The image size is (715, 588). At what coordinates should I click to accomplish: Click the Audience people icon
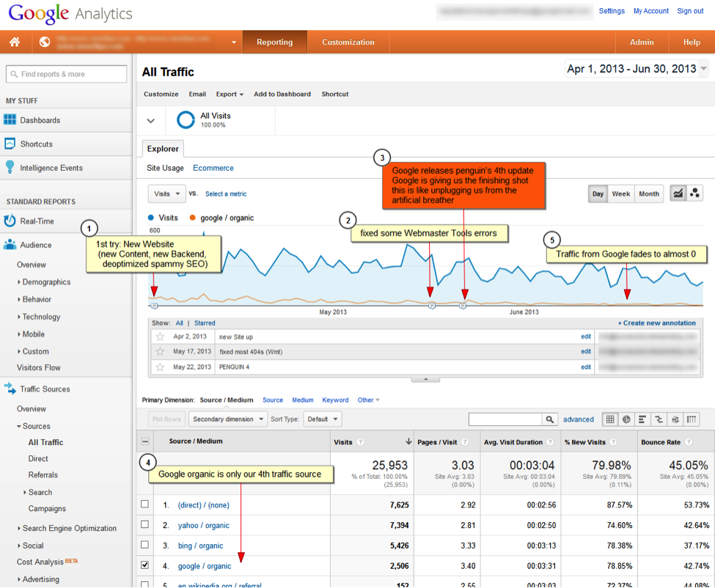10,245
